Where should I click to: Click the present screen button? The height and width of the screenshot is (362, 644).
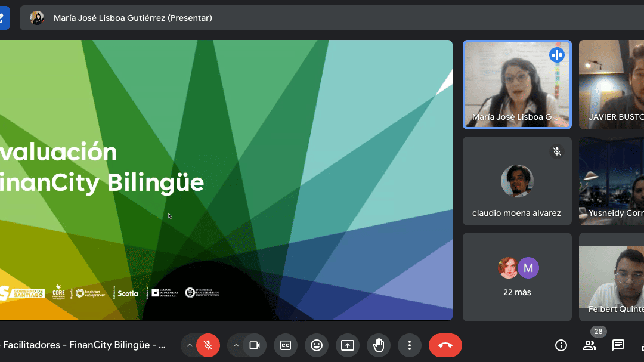pos(348,345)
